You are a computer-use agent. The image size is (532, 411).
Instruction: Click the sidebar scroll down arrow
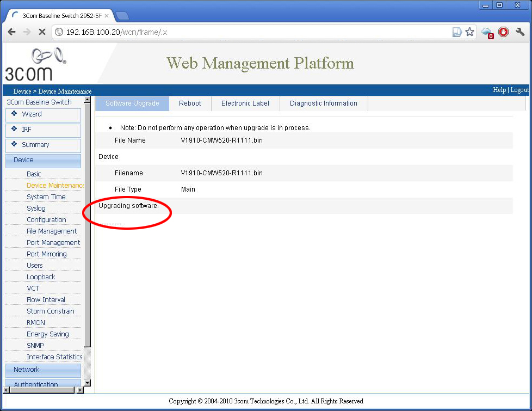[x=87, y=383]
